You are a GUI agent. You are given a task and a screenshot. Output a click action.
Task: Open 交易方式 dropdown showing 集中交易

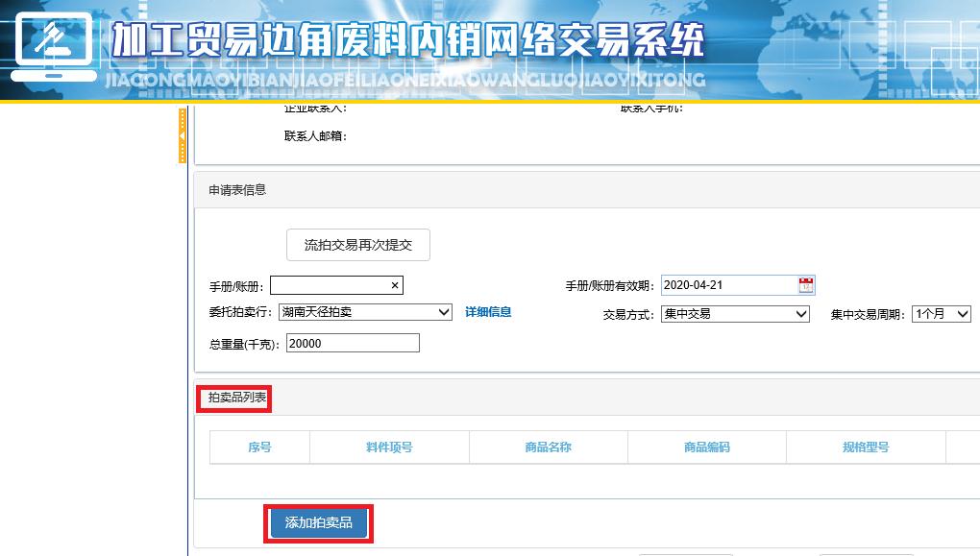pos(735,314)
